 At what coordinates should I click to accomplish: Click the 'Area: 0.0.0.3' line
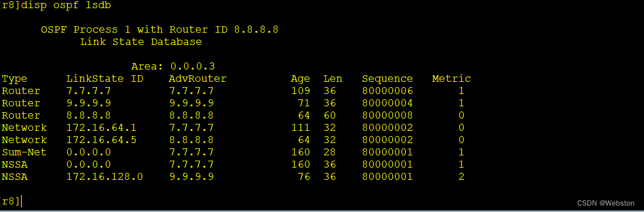point(173,67)
